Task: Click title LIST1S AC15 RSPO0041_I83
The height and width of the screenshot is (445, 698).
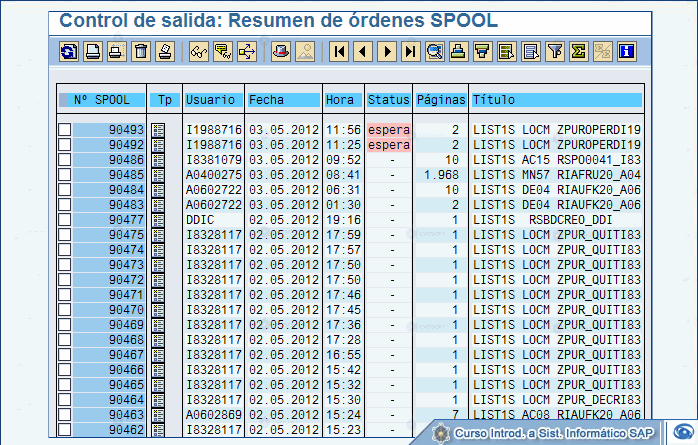Action: 556,160
